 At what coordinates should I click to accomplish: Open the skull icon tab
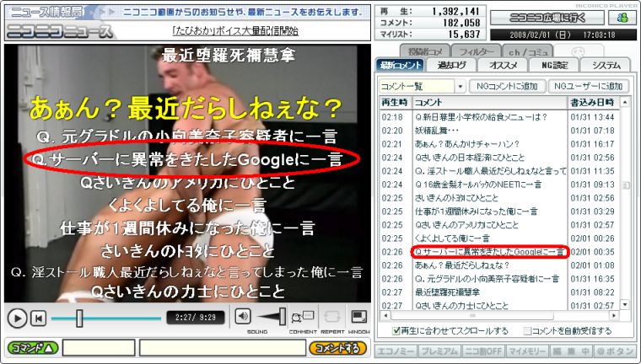click(577, 52)
